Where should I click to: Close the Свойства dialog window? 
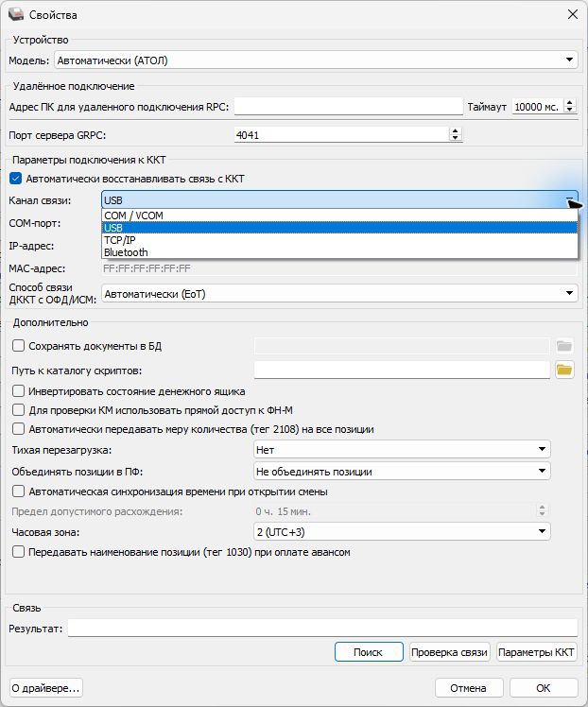[573, 14]
